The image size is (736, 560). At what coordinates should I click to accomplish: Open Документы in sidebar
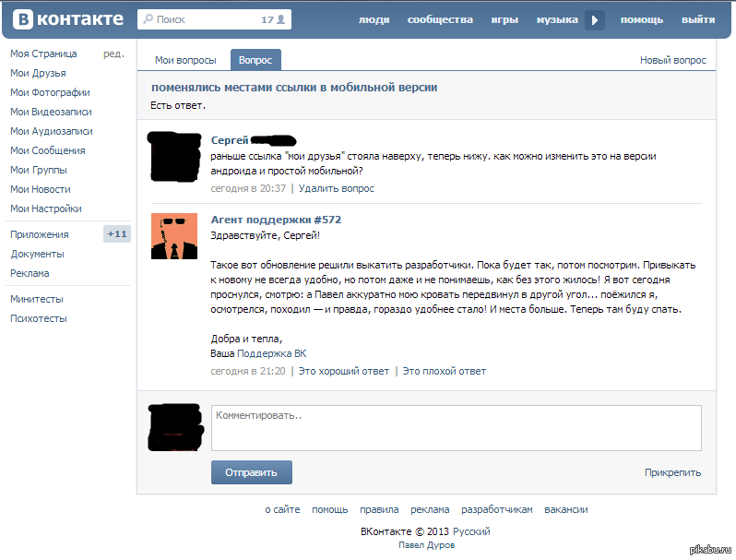point(38,254)
